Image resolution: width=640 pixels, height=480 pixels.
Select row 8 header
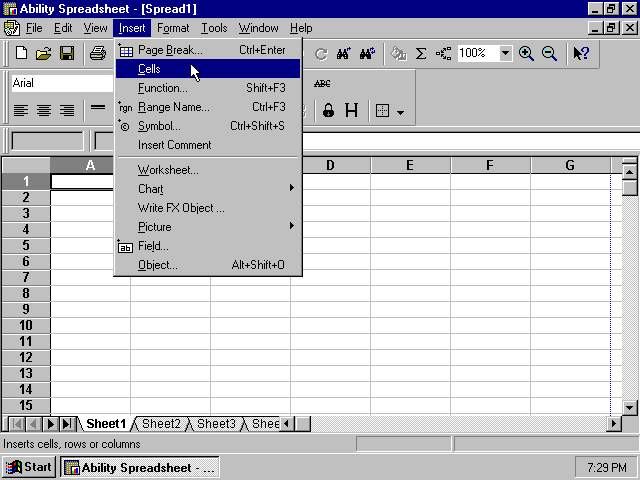26,293
